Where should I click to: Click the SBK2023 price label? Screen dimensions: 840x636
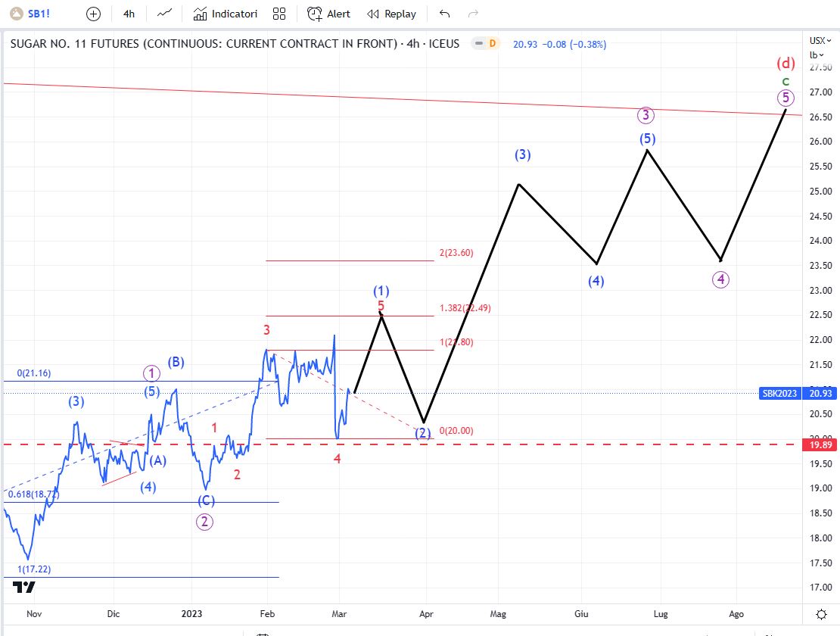(779, 393)
